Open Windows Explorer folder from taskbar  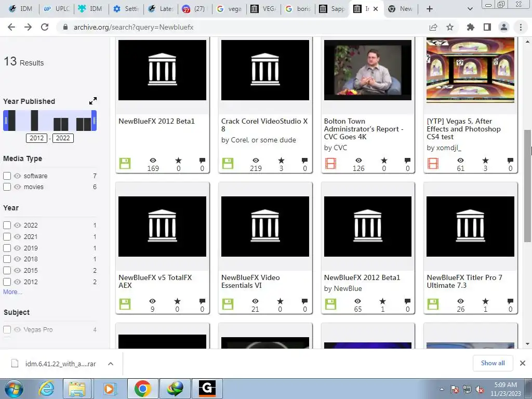(77, 389)
